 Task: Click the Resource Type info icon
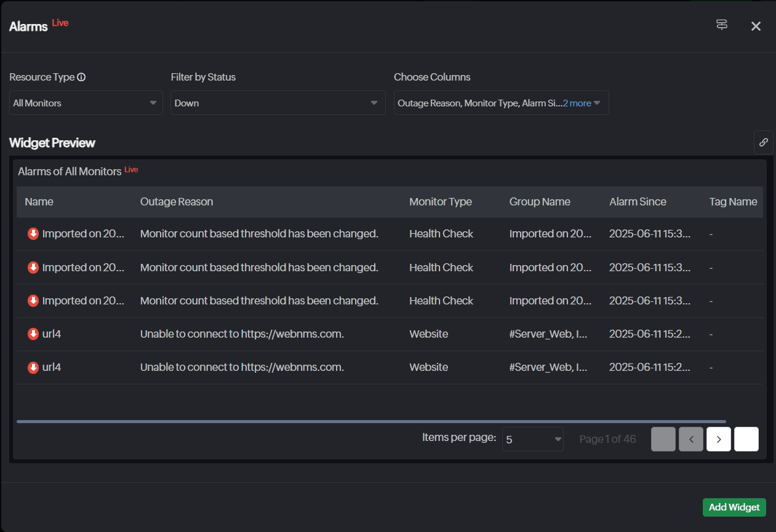tap(81, 77)
